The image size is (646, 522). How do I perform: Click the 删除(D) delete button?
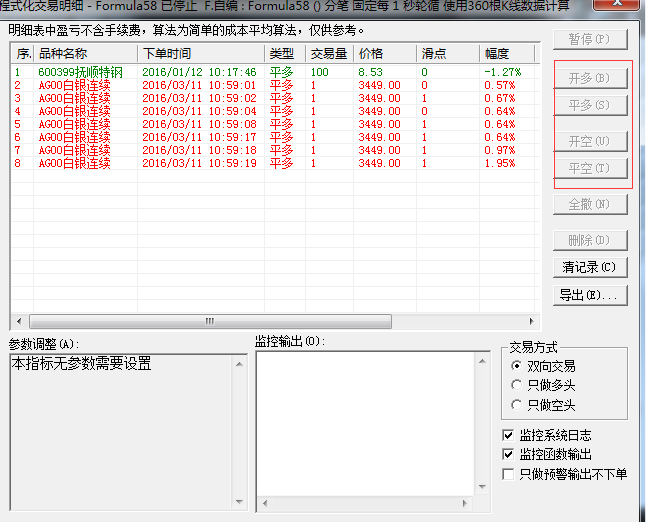click(x=590, y=240)
